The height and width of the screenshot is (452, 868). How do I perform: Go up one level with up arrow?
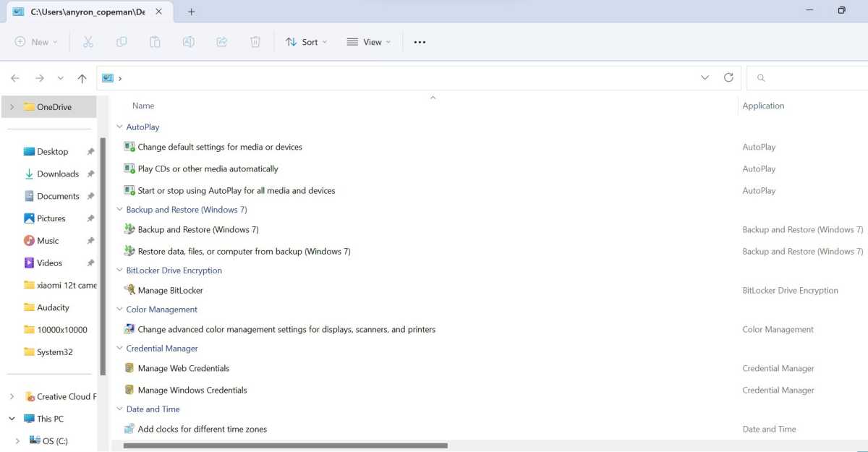click(82, 78)
